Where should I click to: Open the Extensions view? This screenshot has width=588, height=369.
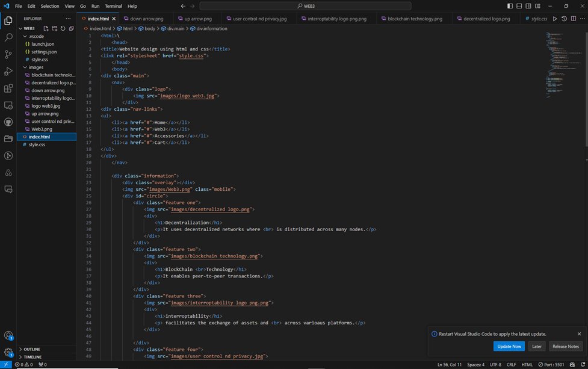(8, 88)
